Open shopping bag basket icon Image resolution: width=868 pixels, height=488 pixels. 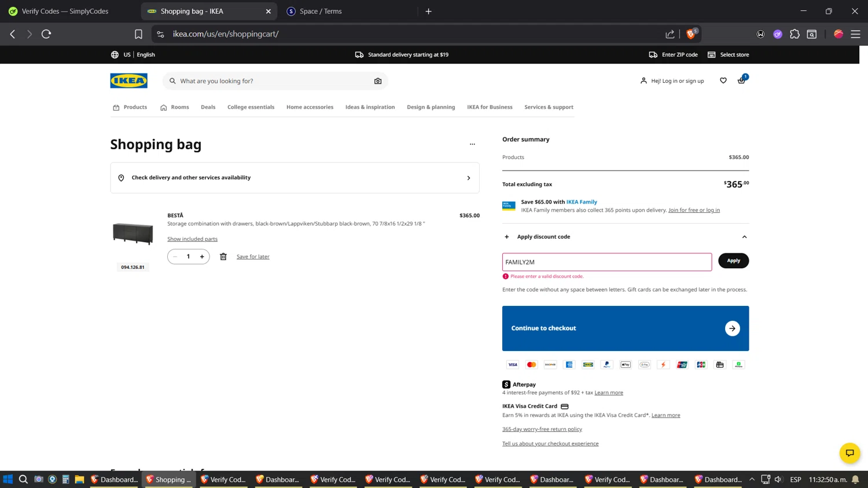[741, 80]
